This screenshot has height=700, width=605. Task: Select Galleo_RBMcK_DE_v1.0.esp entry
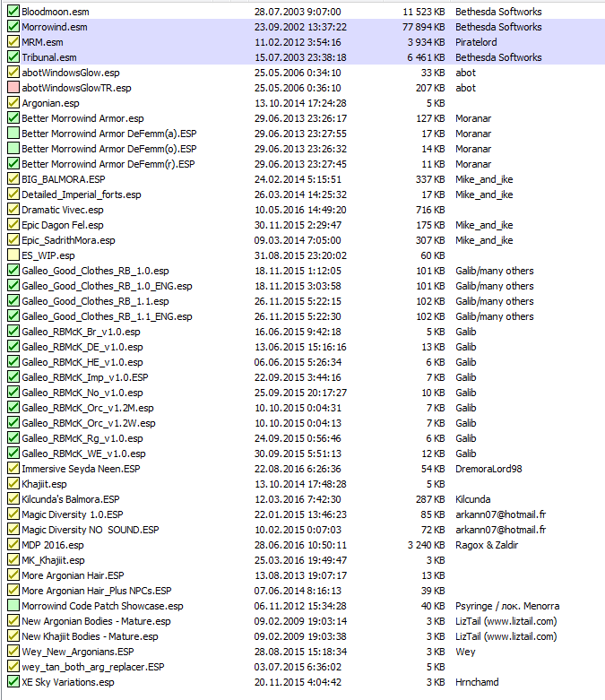pos(82,347)
